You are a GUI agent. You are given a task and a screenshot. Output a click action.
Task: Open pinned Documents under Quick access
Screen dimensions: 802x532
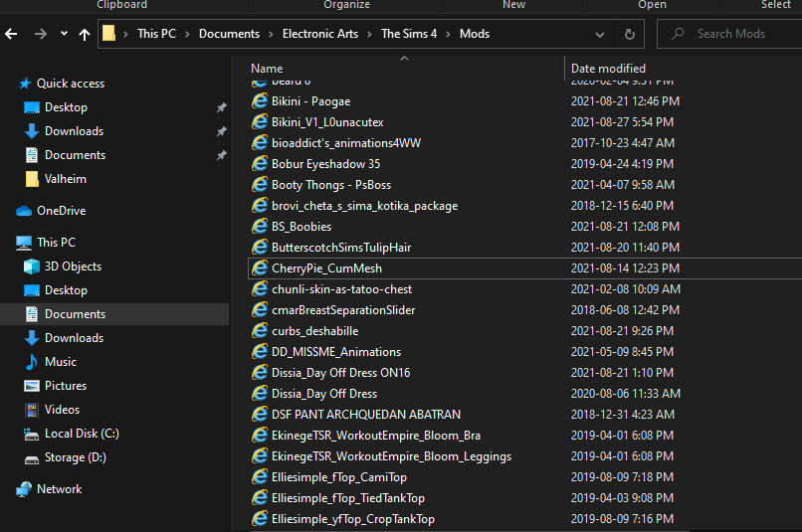pos(76,155)
